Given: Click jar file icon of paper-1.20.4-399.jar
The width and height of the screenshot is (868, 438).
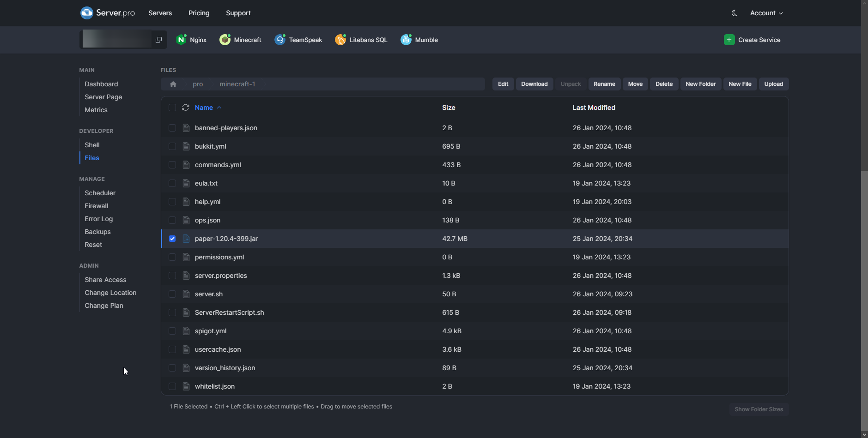Looking at the screenshot, I should pos(186,239).
